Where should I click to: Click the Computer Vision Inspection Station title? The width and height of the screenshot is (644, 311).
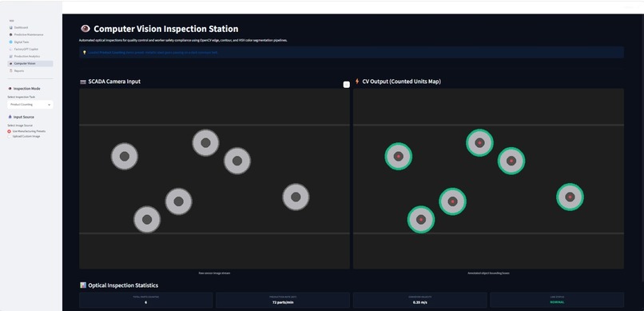(x=166, y=29)
